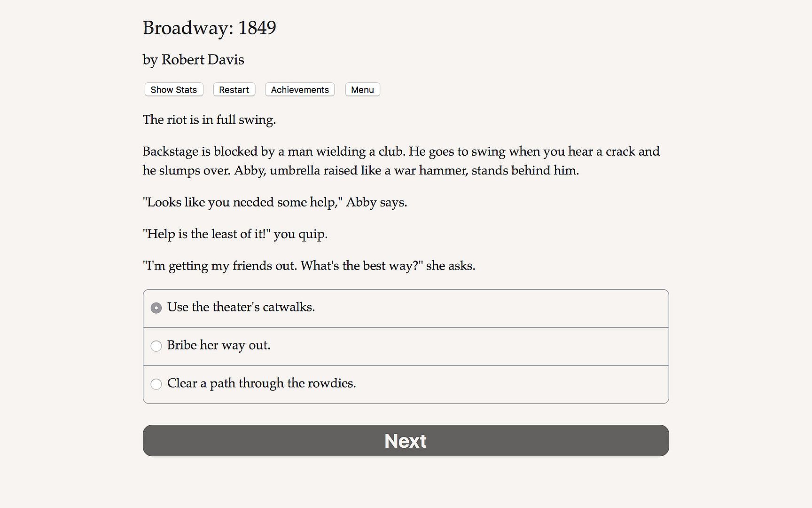Open the game Menu
Screen dimensions: 812x508
pyautogui.click(x=362, y=90)
